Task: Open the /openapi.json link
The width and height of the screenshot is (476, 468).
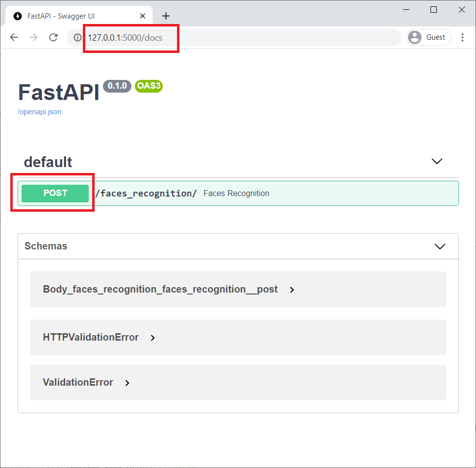Action: click(x=39, y=112)
